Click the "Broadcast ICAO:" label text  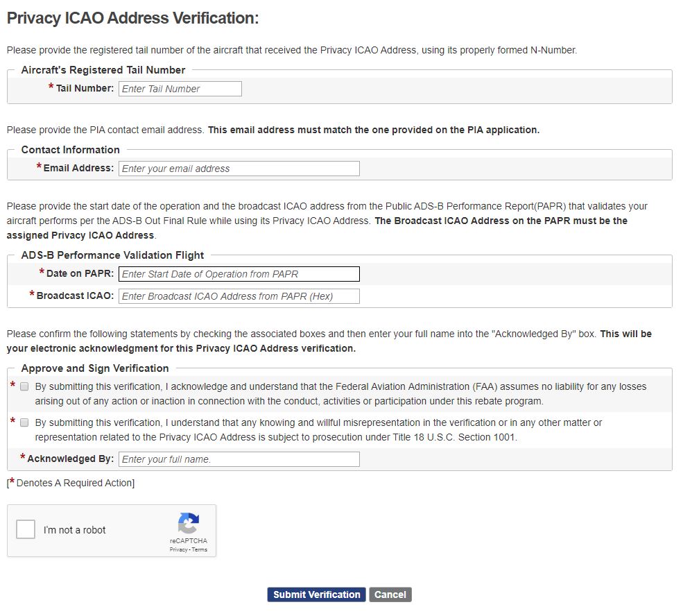pyautogui.click(x=75, y=296)
